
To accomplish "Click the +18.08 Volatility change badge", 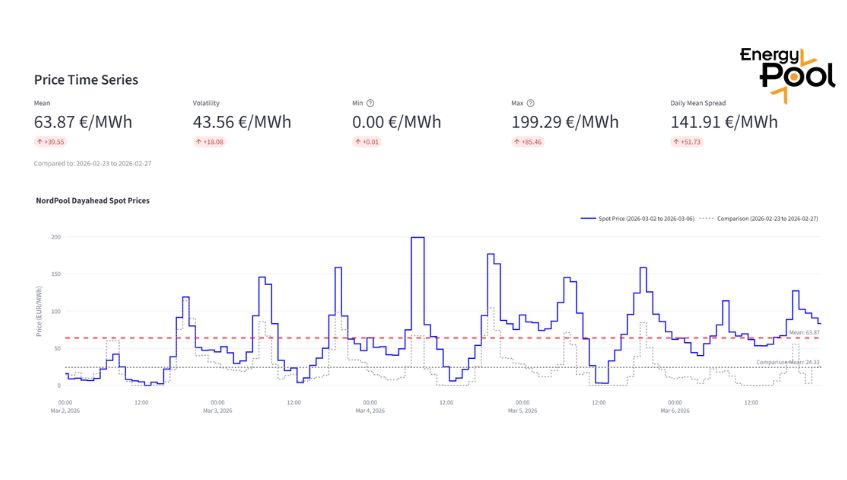I will (x=210, y=142).
